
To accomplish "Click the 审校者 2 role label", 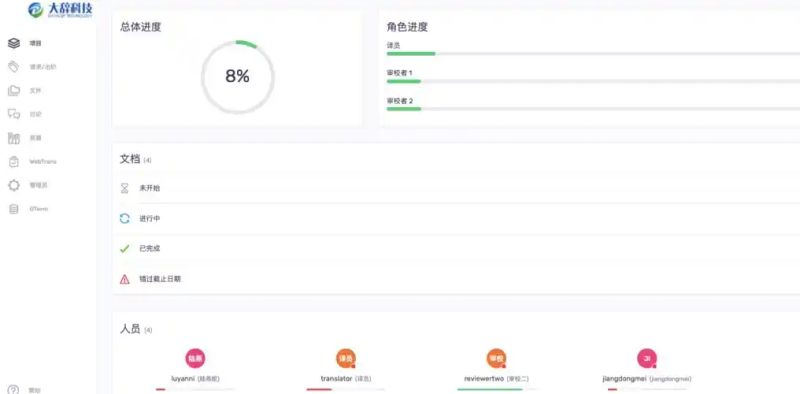I will point(400,101).
